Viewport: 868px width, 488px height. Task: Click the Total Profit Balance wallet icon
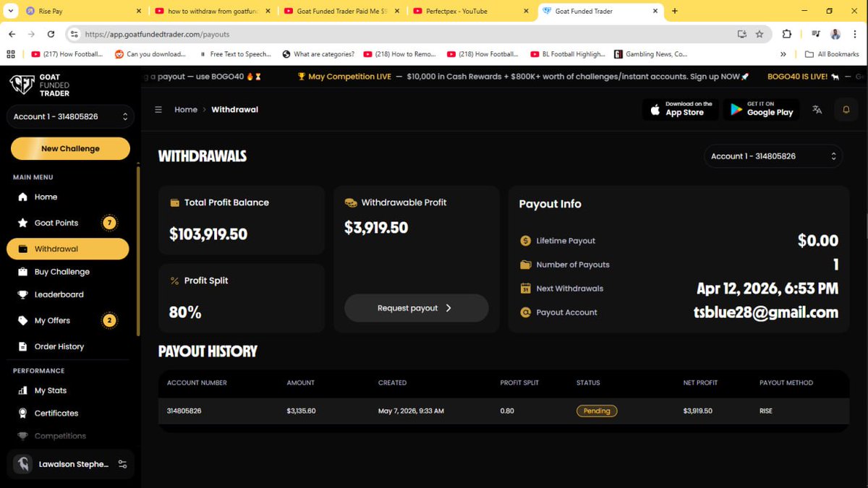[x=174, y=202]
